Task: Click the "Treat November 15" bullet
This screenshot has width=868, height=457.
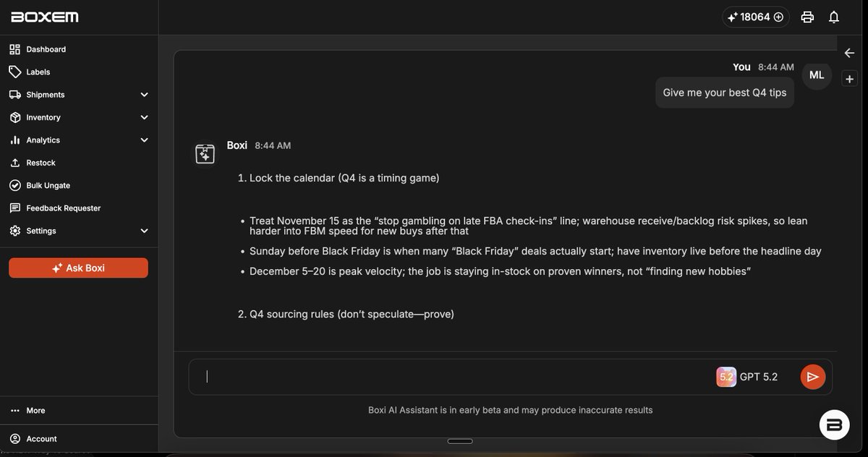Action: (x=529, y=226)
